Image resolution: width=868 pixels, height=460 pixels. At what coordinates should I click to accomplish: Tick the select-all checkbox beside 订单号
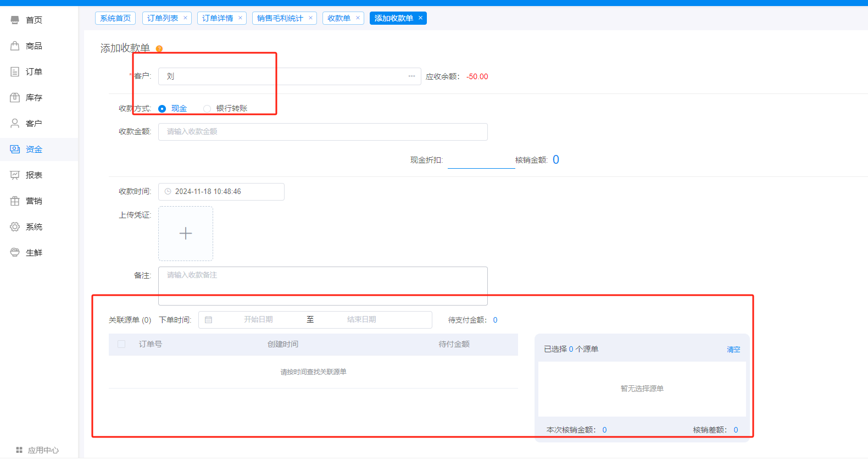pos(121,344)
